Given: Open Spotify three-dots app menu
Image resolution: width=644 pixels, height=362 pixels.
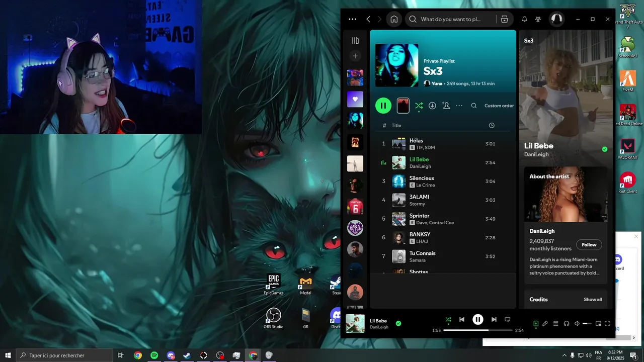Looking at the screenshot, I should (x=352, y=19).
